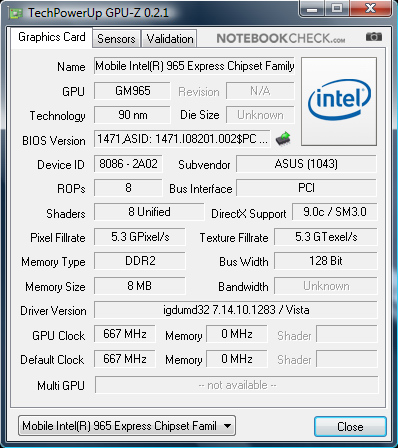The height and width of the screenshot is (448, 398).
Task: Click the GPU-Z title bar app icon
Action: click(x=16, y=13)
